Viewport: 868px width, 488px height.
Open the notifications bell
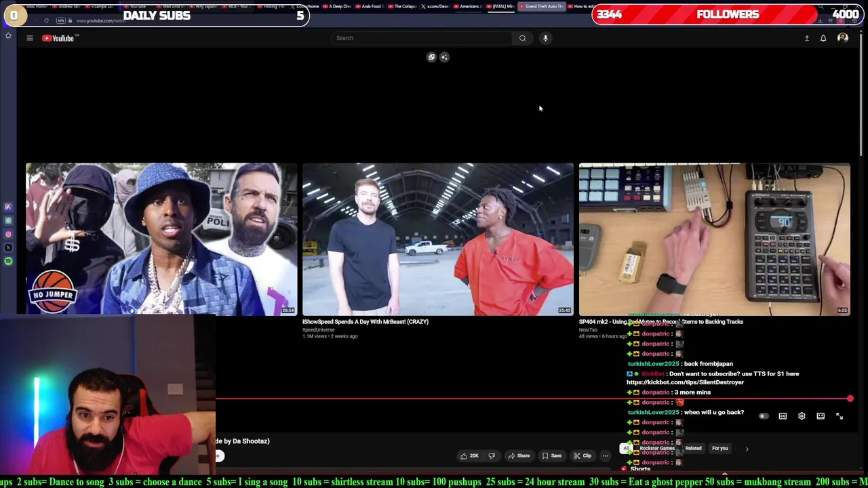point(823,38)
